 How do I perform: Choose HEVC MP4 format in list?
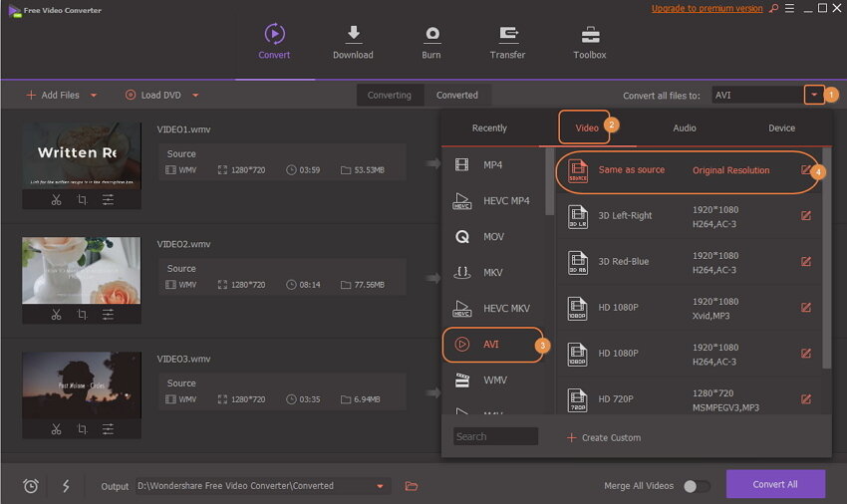[x=493, y=201]
